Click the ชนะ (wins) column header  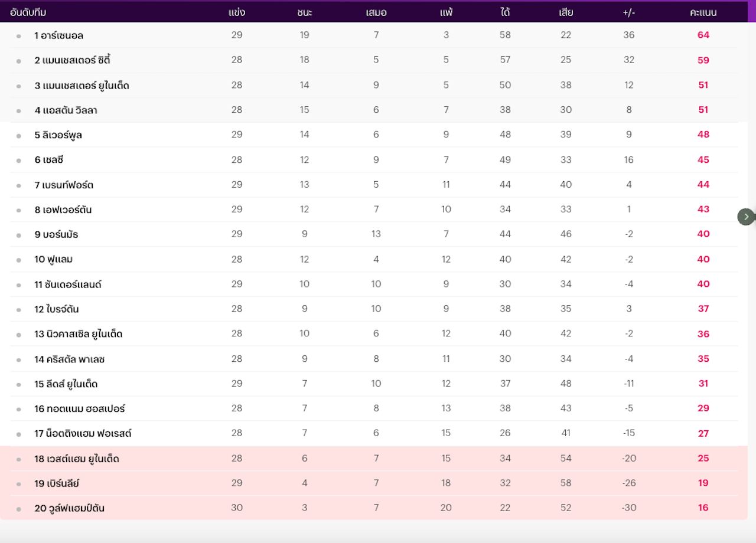305,12
